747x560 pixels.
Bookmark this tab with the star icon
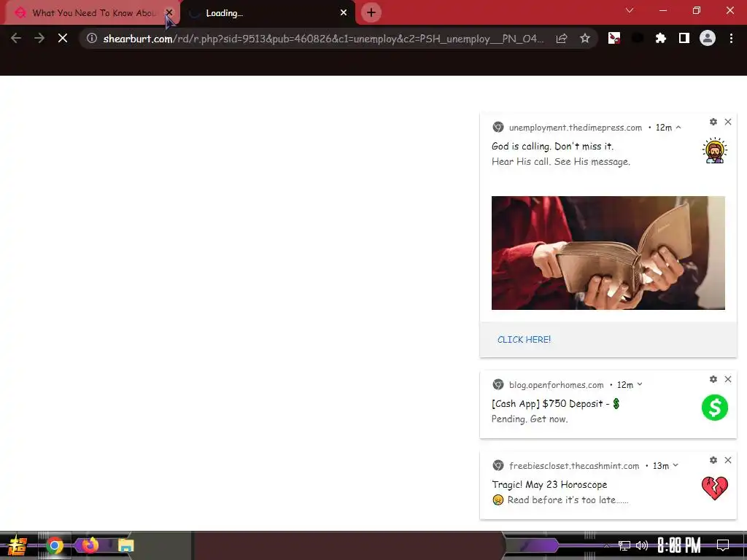tap(585, 38)
